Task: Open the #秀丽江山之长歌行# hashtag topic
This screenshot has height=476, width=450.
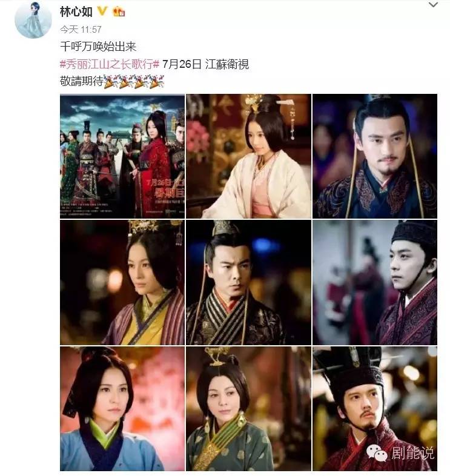Action: coord(110,64)
